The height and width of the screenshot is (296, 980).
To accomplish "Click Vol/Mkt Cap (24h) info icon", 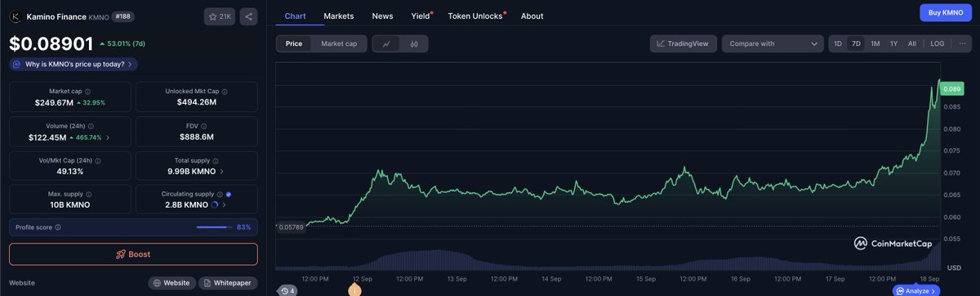I will pos(99,160).
